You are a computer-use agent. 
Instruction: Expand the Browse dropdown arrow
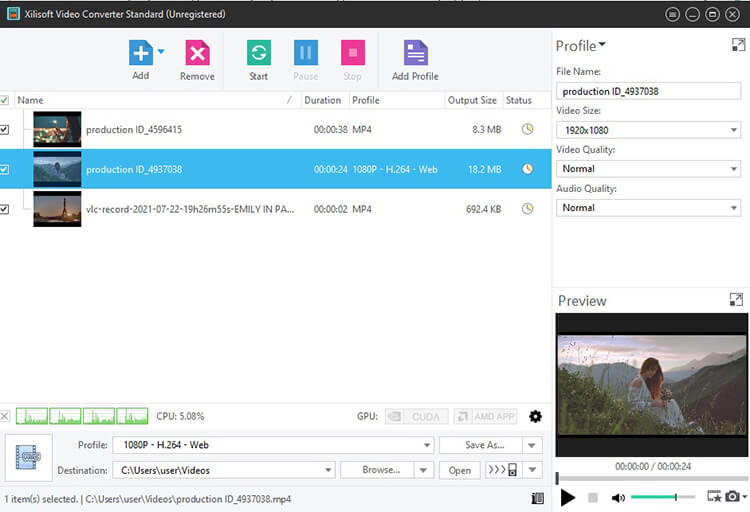point(424,470)
